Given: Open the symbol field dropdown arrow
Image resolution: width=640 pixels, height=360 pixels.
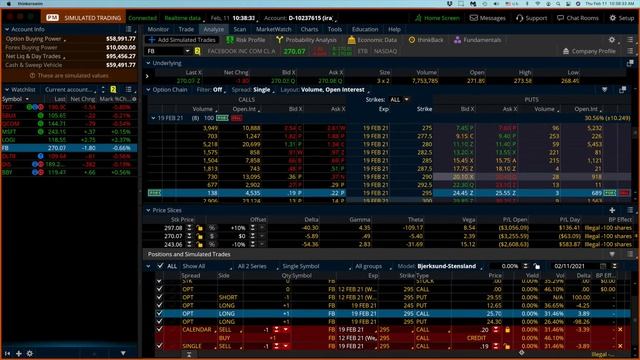Looking at the screenshot, I should (187, 51).
